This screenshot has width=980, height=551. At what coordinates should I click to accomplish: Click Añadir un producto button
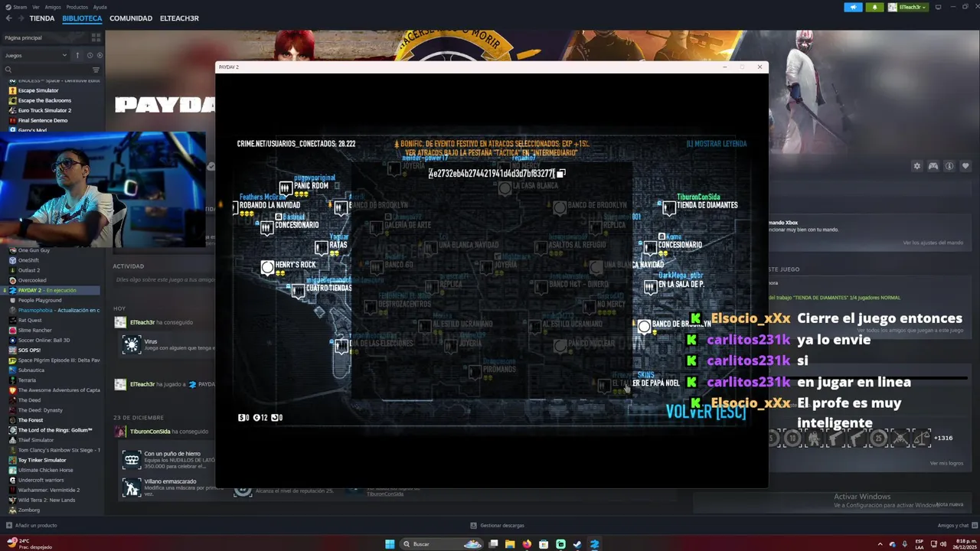click(31, 525)
